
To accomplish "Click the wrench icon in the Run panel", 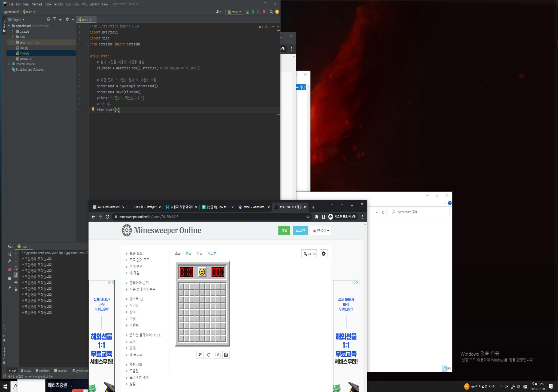I will 10,261.
